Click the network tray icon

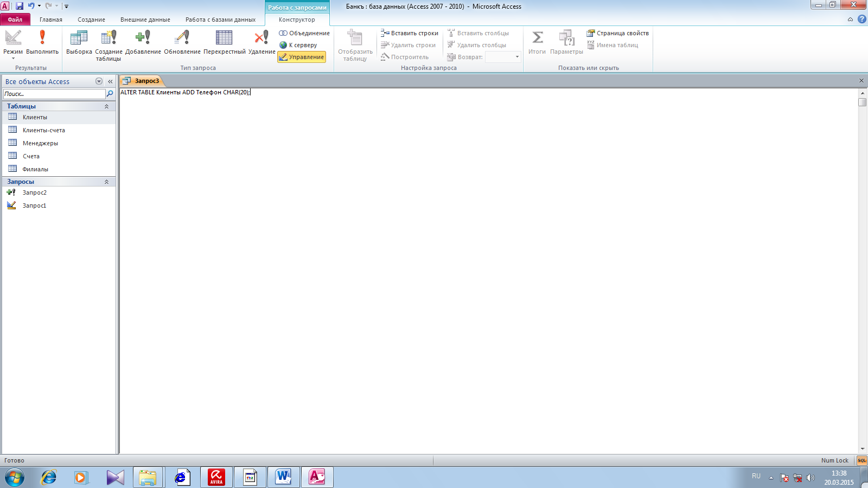pos(797,478)
